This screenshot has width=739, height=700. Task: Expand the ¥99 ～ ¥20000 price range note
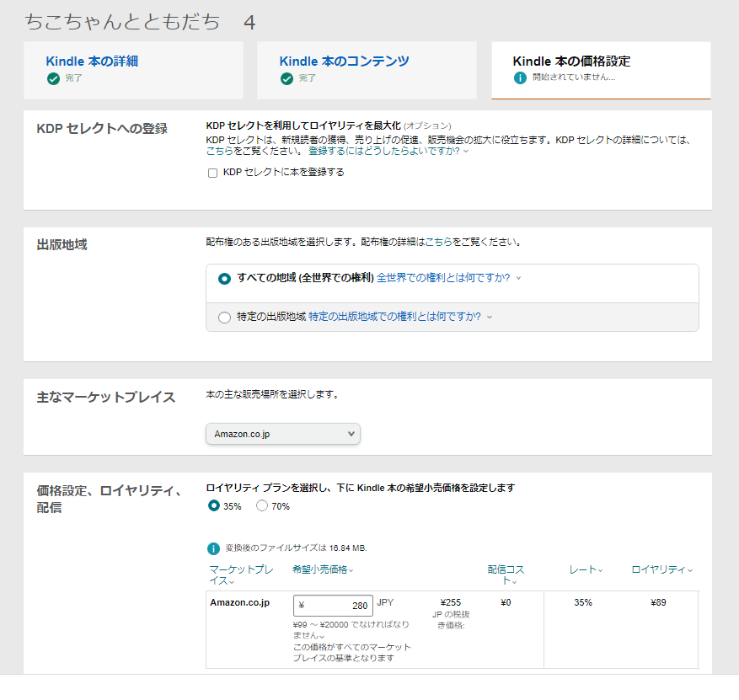point(351,629)
